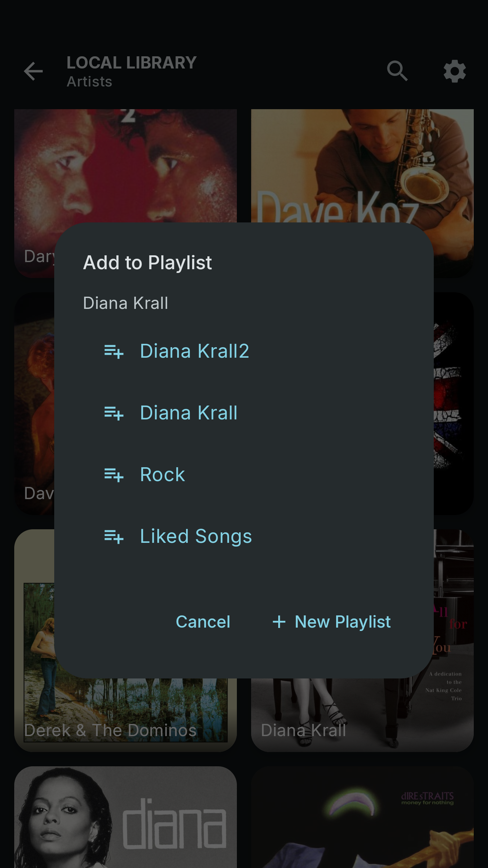488x868 pixels.
Task: Open settings via the gear icon
Action: click(x=454, y=71)
